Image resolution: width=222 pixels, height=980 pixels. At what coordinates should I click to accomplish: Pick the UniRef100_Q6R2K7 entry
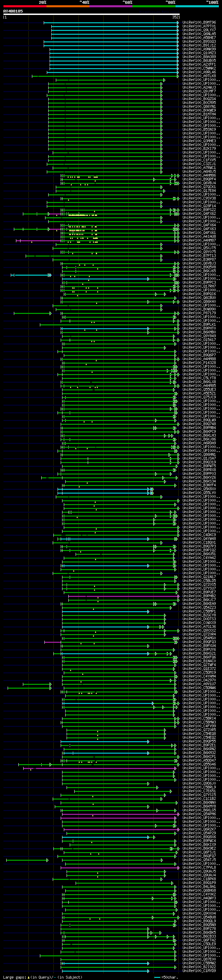tap(199, 829)
